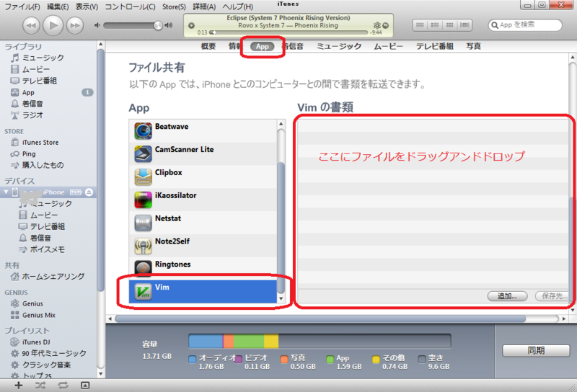The width and height of the screenshot is (577, 392).
Task: Click the iPhone eject icon
Action: click(89, 192)
